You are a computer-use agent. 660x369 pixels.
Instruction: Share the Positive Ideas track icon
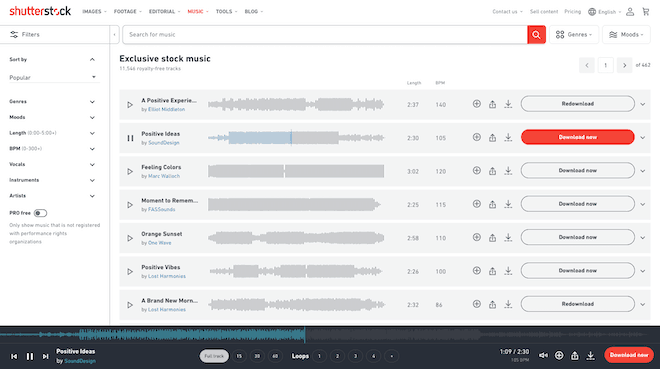(x=492, y=137)
